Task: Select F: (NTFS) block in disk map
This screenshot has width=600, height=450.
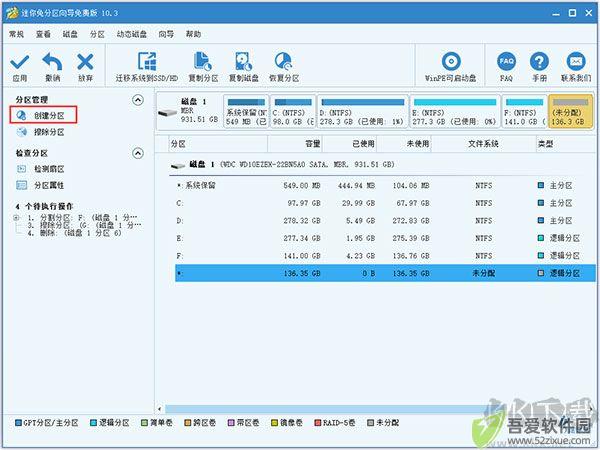Action: click(524, 111)
